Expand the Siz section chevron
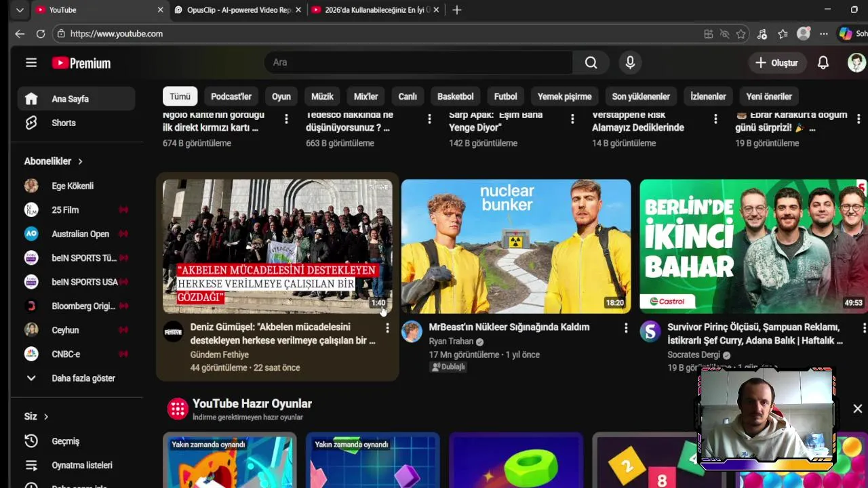 (46, 417)
